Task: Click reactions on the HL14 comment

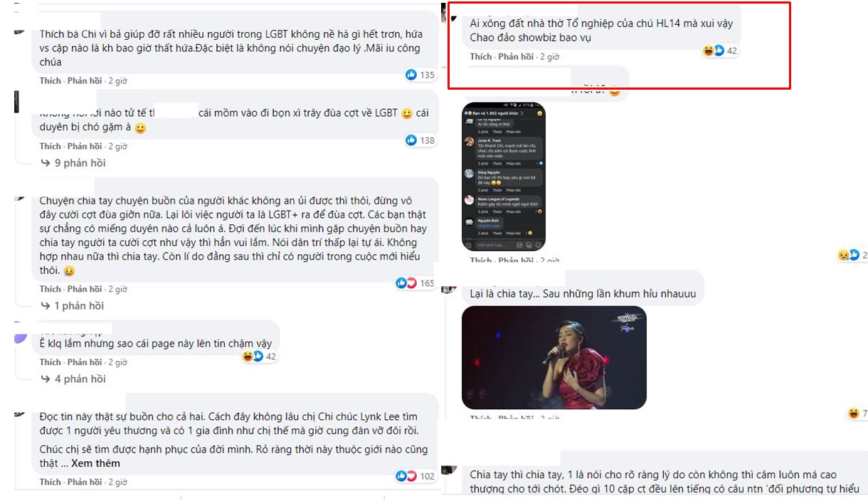Action: 720,51
